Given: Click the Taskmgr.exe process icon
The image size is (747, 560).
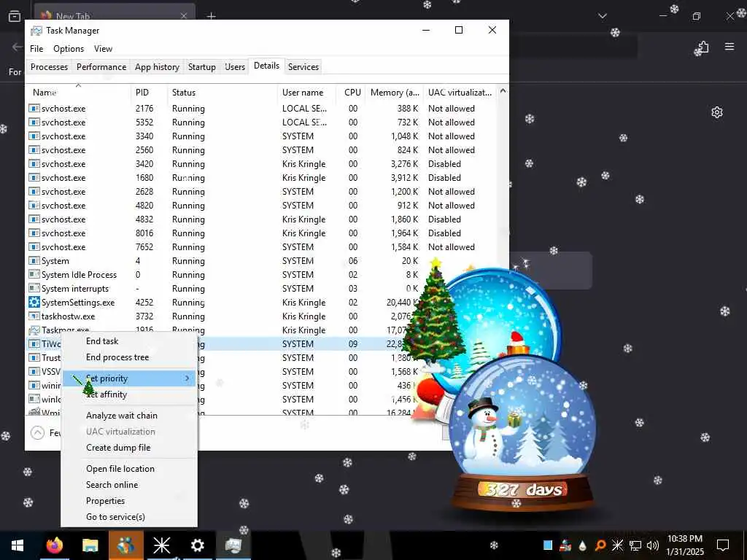Looking at the screenshot, I should coord(34,330).
